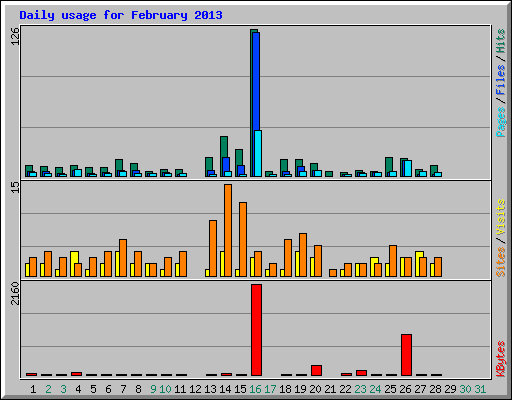Click the day 6 axis label
This screenshot has width=512, height=400.
click(x=108, y=389)
